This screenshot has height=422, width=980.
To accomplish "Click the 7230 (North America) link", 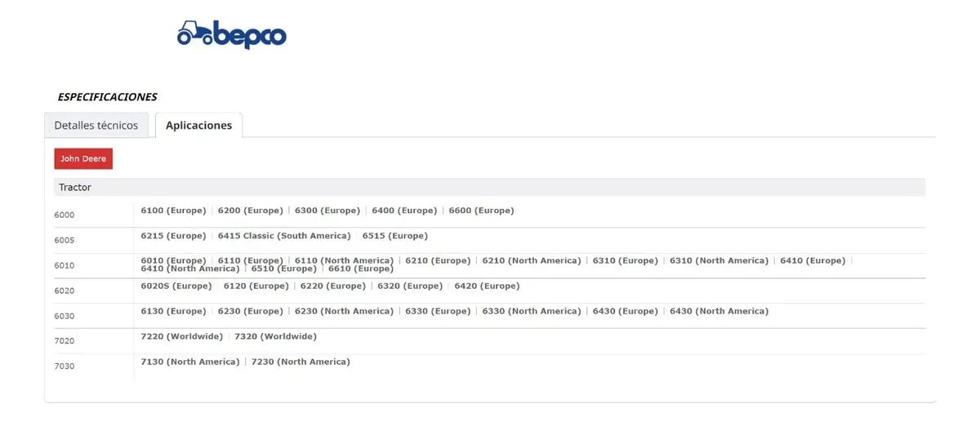I will pyautogui.click(x=301, y=362).
